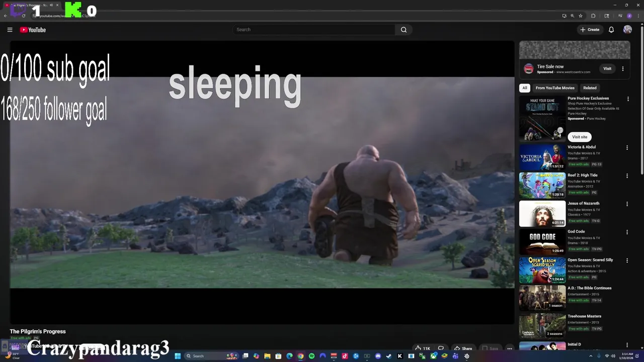
Task: Open the browser extensions puzzle icon
Action: click(x=593, y=16)
